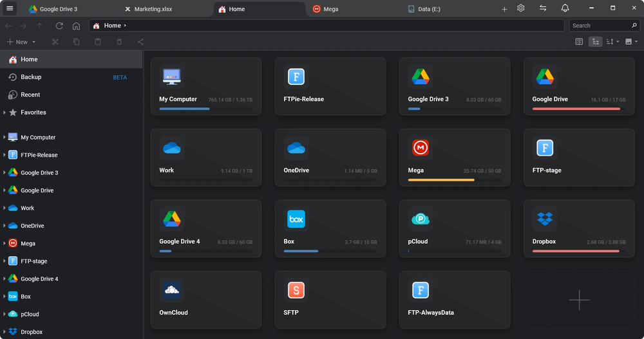This screenshot has height=339, width=644.
Task: Select Backup in the sidebar
Action: click(31, 77)
